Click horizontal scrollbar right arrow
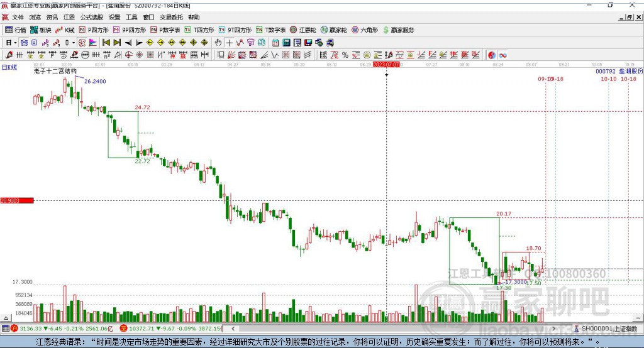 pos(553,329)
